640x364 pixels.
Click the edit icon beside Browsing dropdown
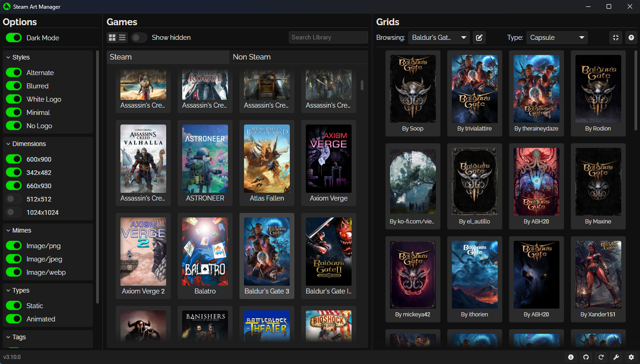(479, 38)
